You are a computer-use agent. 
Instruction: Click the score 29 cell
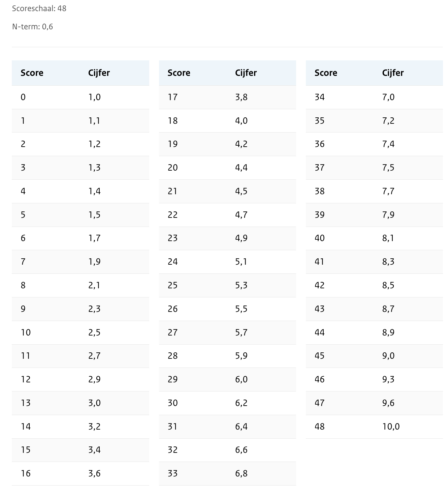point(172,379)
